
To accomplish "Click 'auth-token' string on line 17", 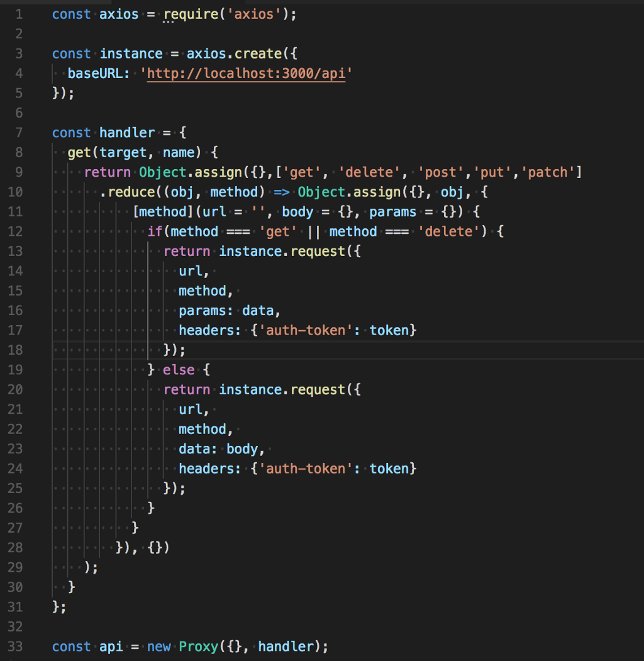I will (x=306, y=331).
